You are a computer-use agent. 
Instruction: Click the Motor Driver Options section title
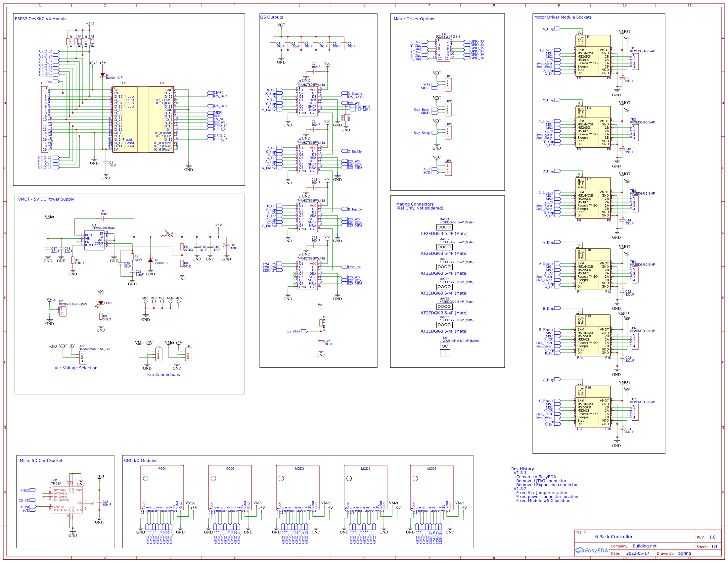(x=415, y=19)
